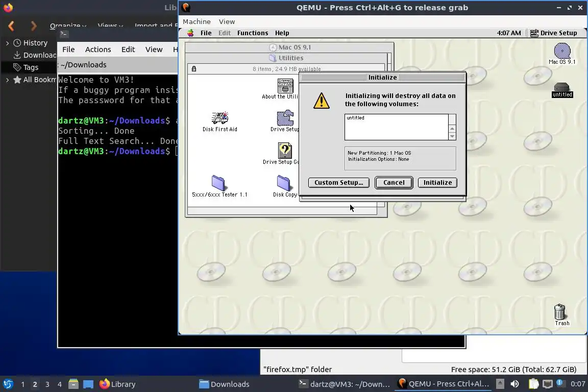Switch to the dartz@VM3 terminal taskbar entry
Screen dimensions: 588x392
pyautogui.click(x=344, y=384)
